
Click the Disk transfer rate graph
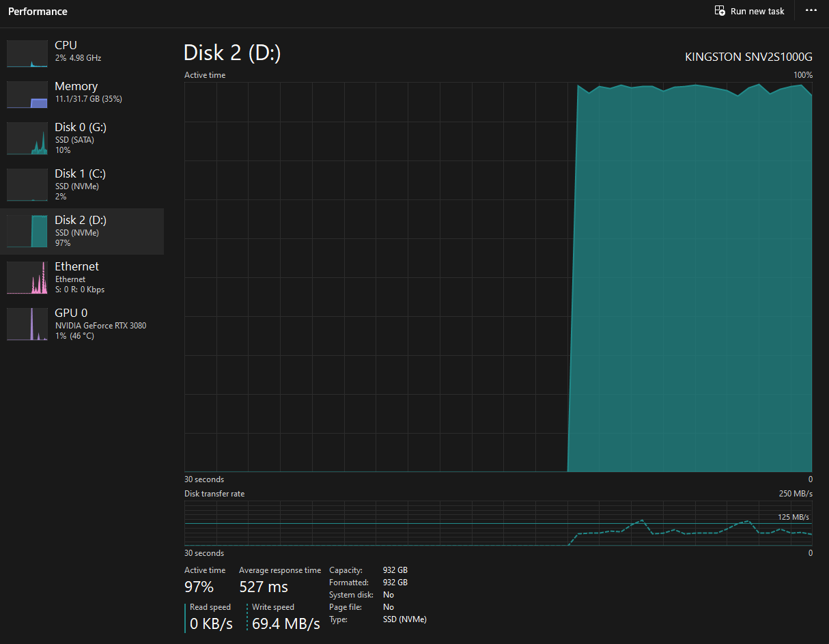click(498, 523)
